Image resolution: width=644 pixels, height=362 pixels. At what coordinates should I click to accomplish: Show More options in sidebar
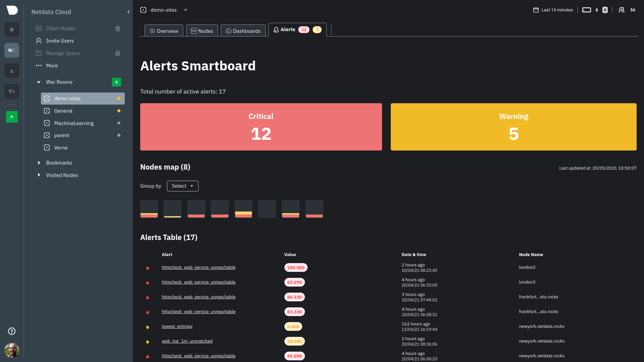[x=47, y=66]
